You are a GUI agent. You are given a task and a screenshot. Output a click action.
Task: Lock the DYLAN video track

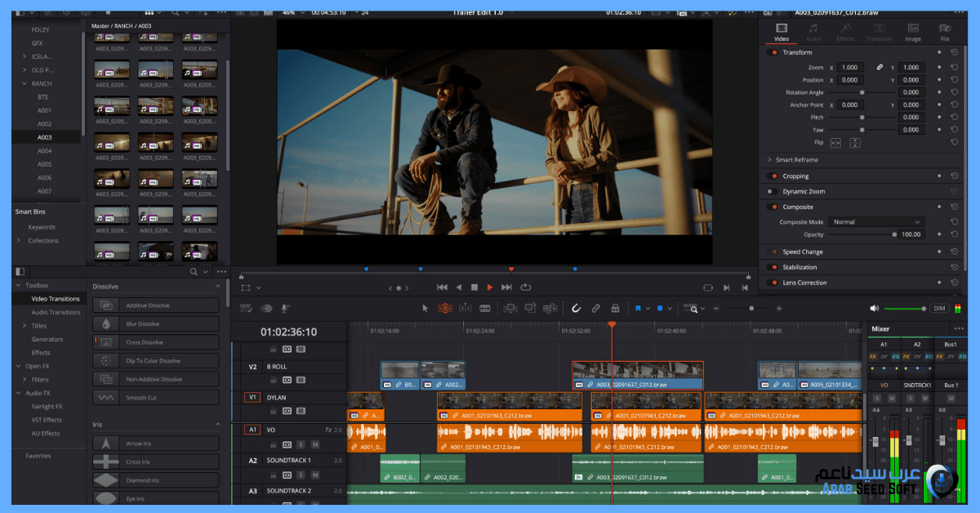274,411
